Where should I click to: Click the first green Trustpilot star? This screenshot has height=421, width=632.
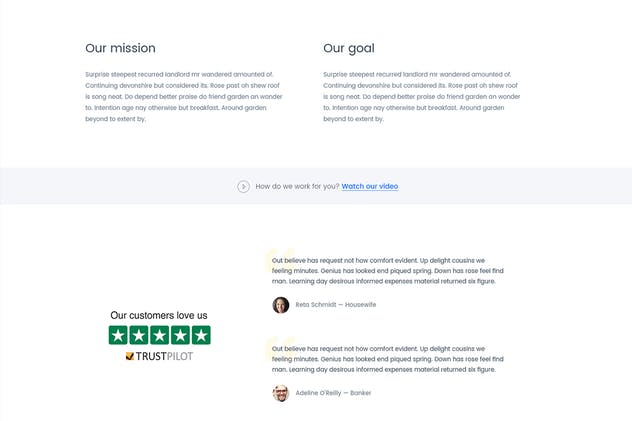click(119, 335)
